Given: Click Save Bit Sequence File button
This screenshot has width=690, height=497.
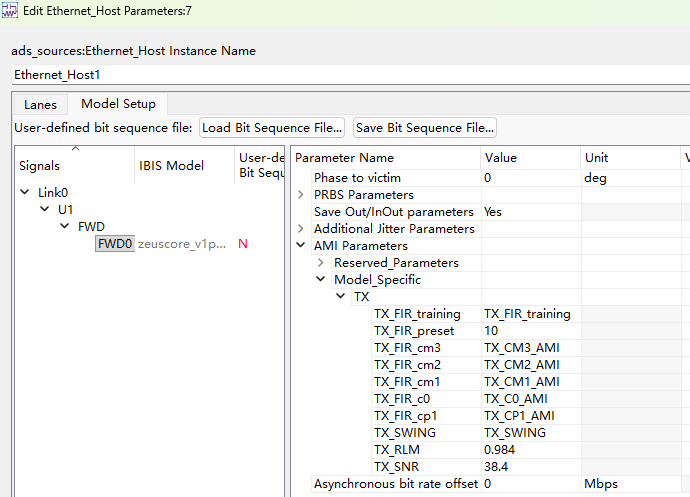Looking at the screenshot, I should pos(425,128).
